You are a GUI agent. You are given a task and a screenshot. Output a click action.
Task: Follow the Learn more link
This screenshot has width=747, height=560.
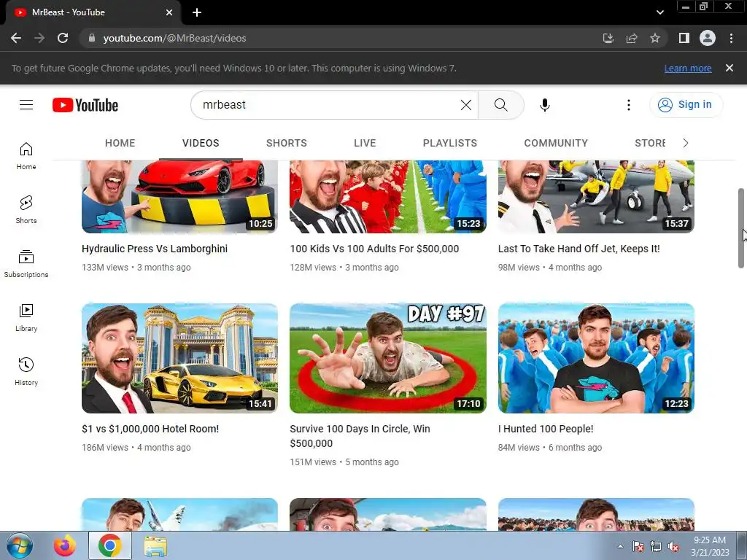point(688,68)
